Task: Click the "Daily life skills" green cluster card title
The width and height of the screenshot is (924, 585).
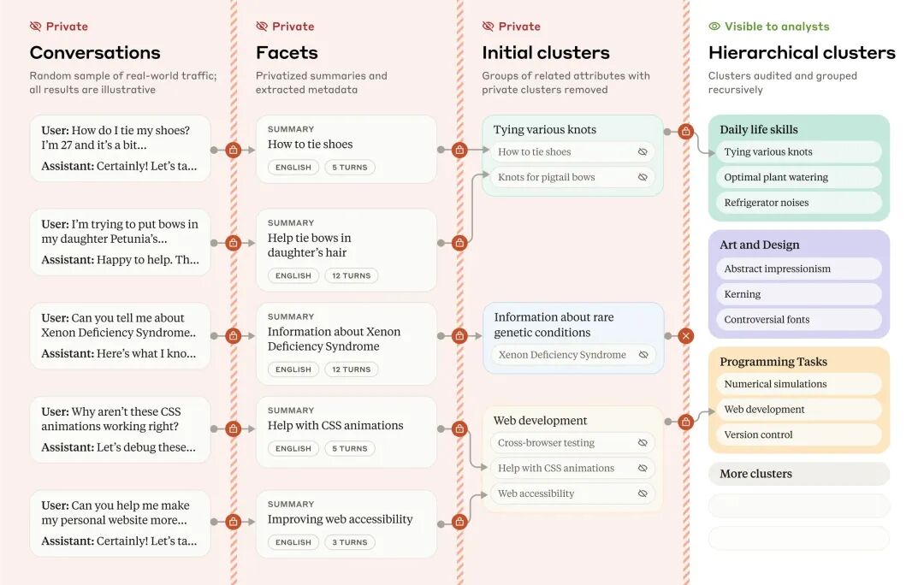Action: pos(759,130)
